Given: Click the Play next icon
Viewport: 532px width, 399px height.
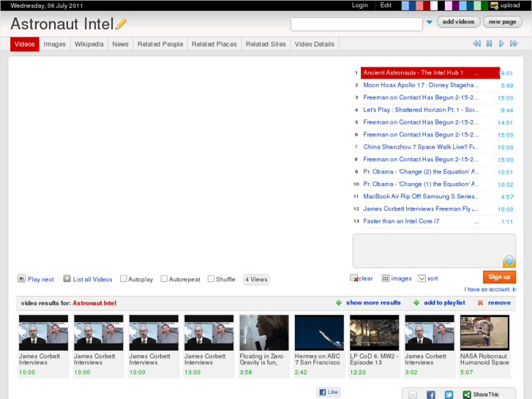Looking at the screenshot, I should (21, 279).
